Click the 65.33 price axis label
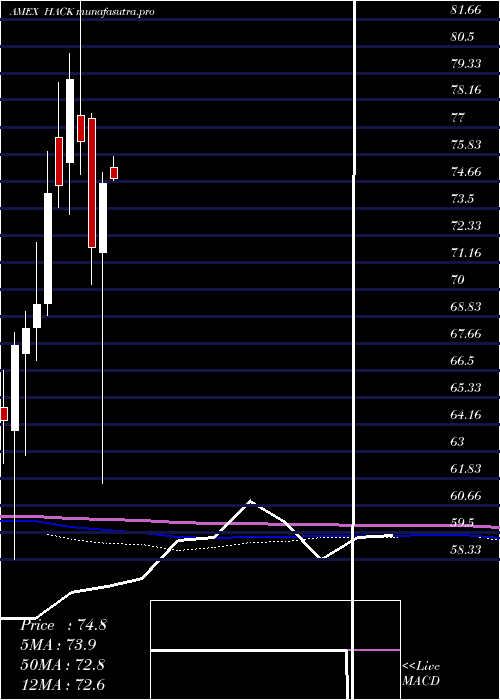Screen dimensions: 500x700 click(466, 388)
